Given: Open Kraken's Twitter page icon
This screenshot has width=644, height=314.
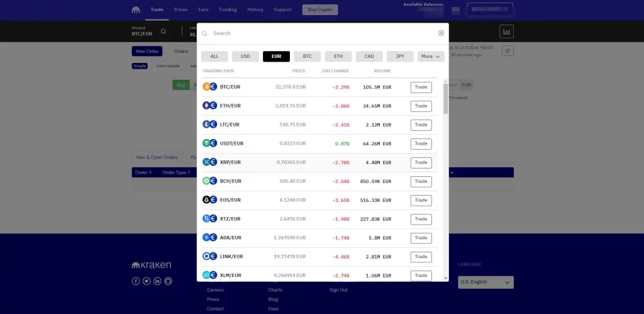Looking at the screenshot, I should (x=147, y=281).
